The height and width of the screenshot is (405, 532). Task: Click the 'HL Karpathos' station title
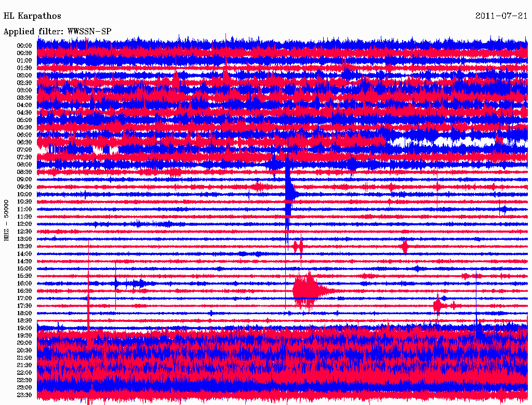click(32, 16)
